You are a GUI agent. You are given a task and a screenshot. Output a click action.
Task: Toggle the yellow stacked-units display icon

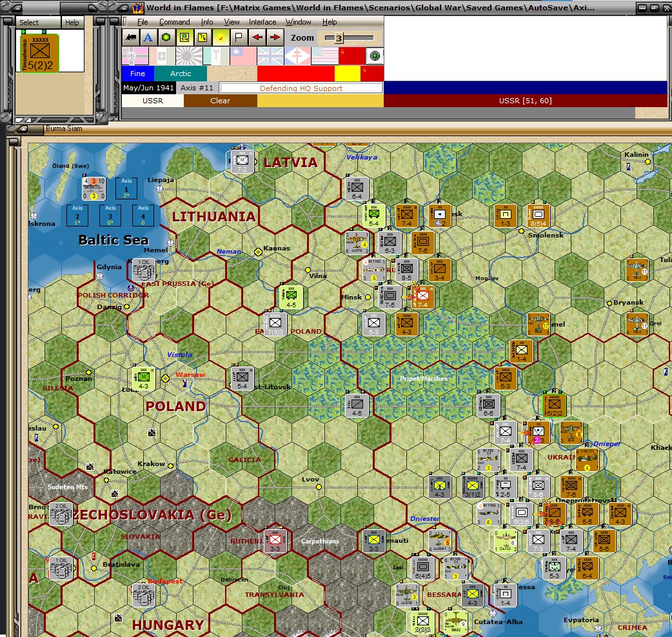pyautogui.click(x=203, y=37)
